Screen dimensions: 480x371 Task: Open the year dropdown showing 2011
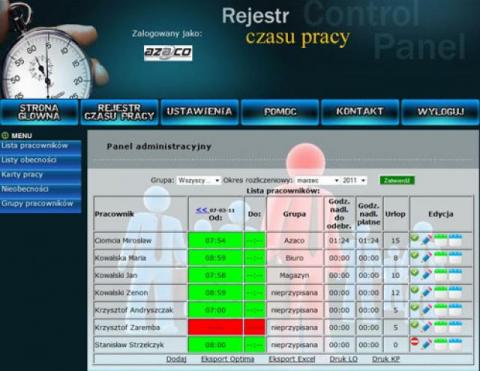[x=354, y=180]
